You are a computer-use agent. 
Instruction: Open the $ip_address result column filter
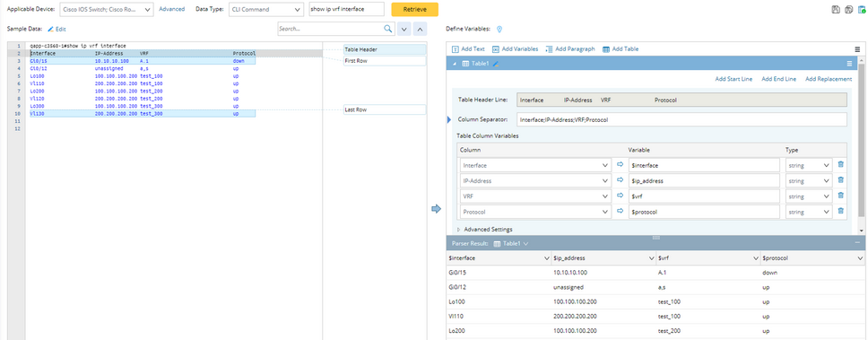[651, 258]
